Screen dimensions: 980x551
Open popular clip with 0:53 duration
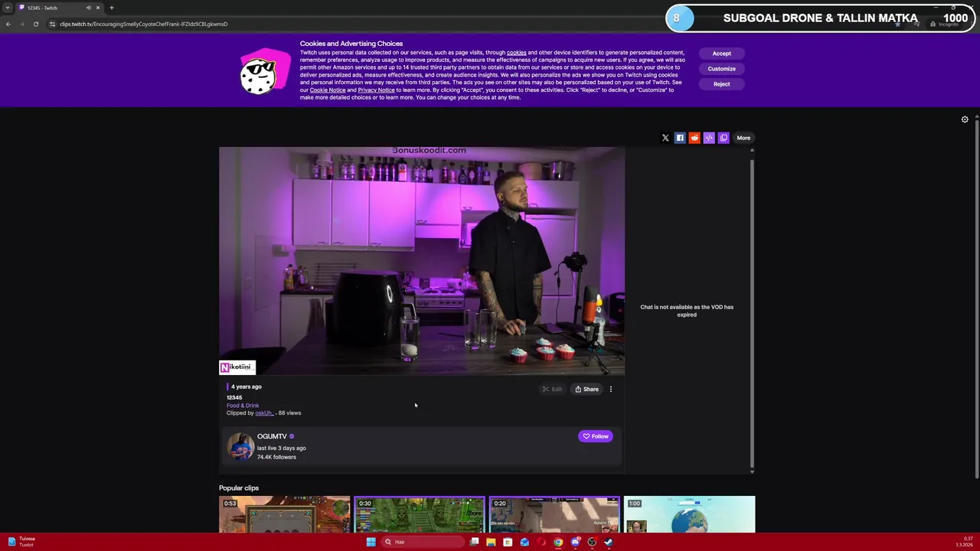(x=284, y=514)
